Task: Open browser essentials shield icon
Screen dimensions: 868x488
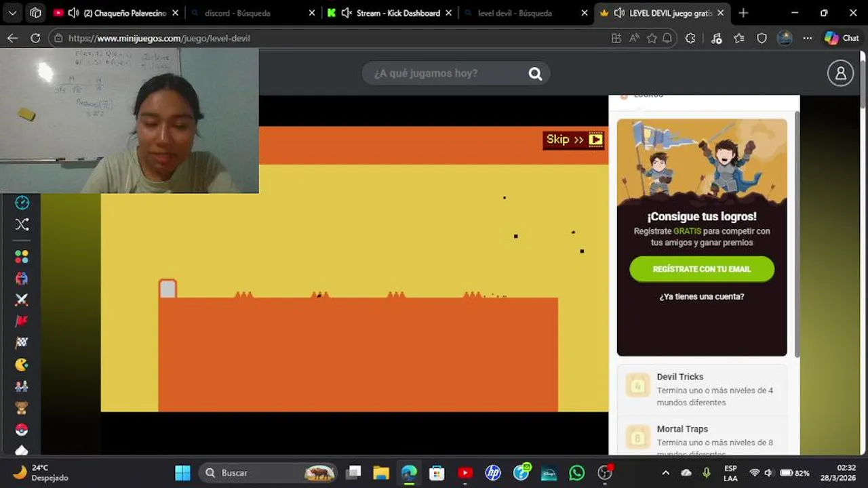Action: (762, 38)
